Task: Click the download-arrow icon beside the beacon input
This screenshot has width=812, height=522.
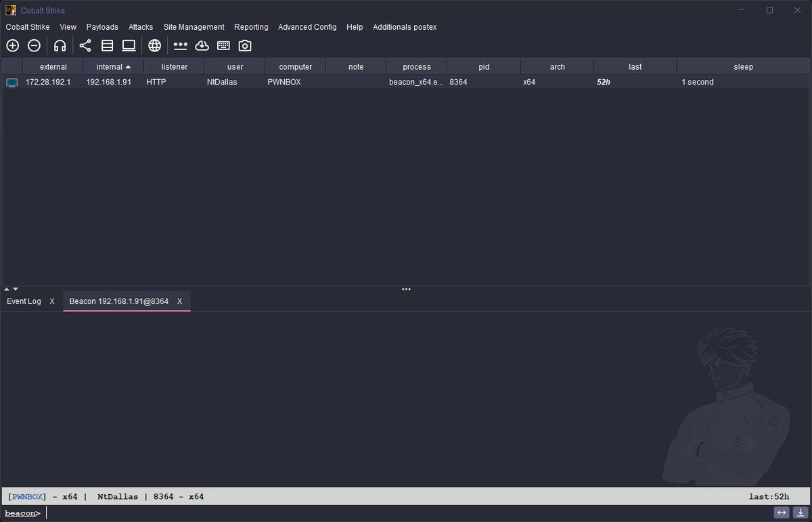Action: click(800, 513)
